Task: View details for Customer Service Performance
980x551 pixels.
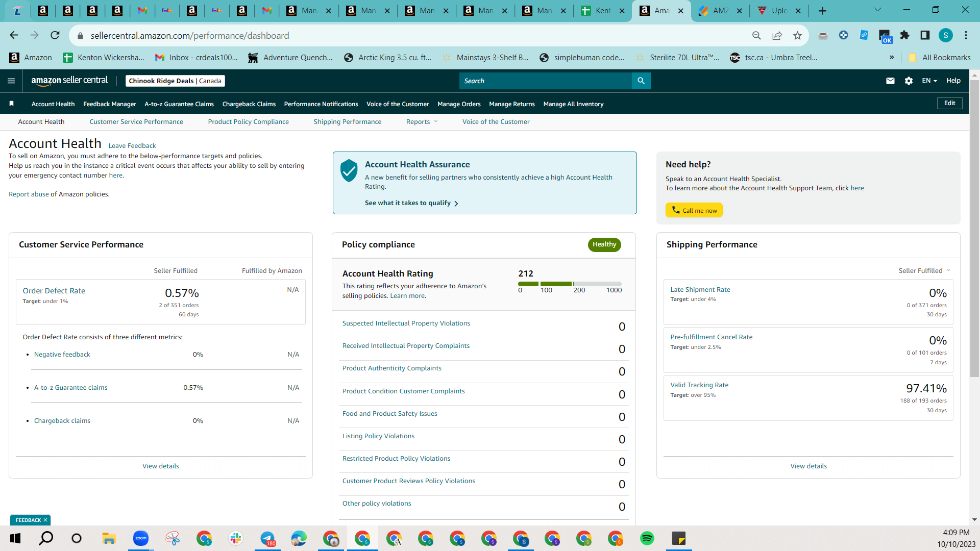Action: pos(160,466)
